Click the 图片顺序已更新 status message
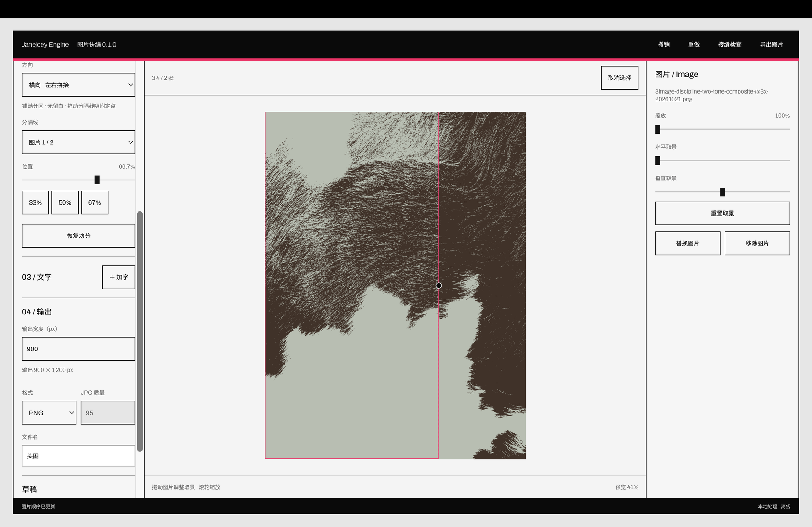The image size is (812, 527). point(38,506)
